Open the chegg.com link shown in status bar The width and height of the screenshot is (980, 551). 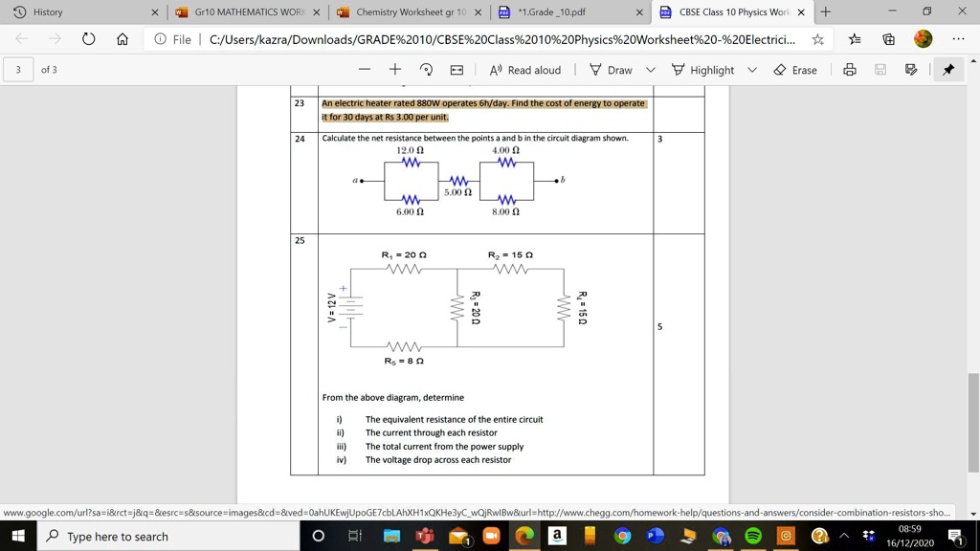(479, 512)
